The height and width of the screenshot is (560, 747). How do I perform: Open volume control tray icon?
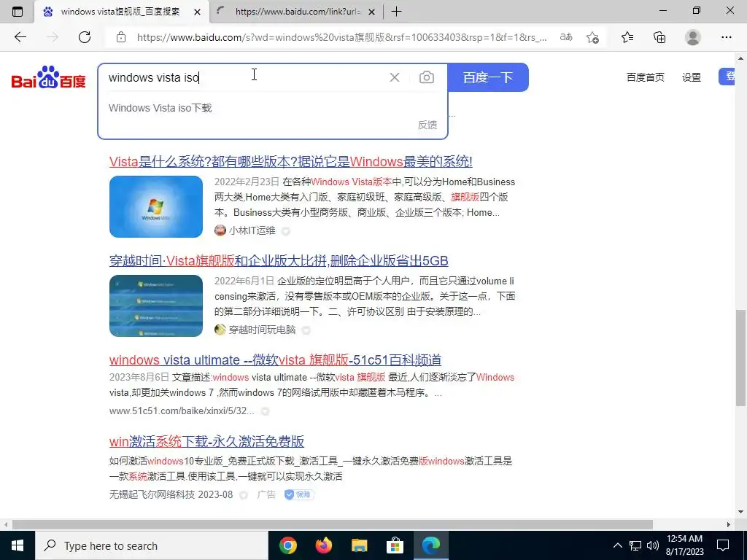point(653,545)
